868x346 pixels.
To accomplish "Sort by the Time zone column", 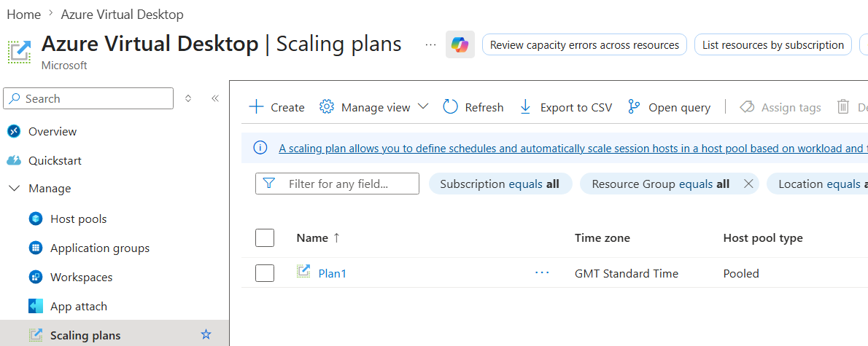I will click(x=602, y=237).
